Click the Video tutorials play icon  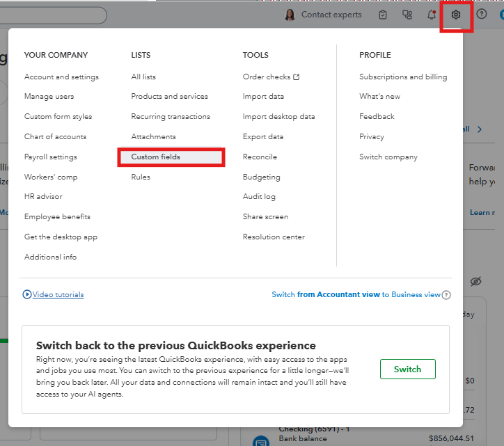(x=27, y=294)
